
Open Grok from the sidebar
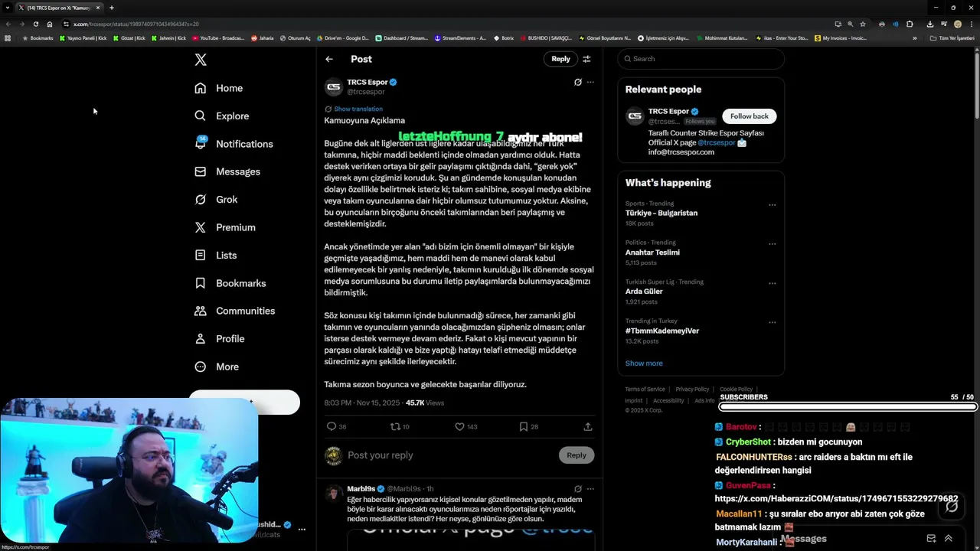pos(215,199)
